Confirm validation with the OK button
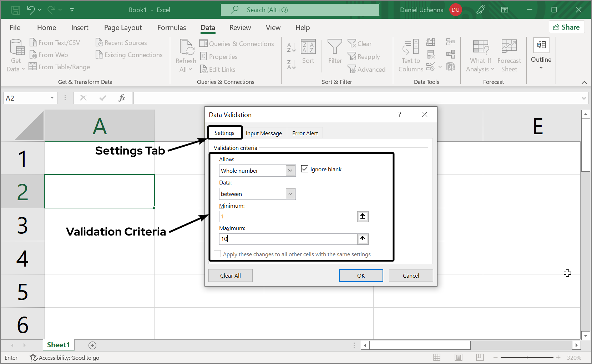 (361, 275)
